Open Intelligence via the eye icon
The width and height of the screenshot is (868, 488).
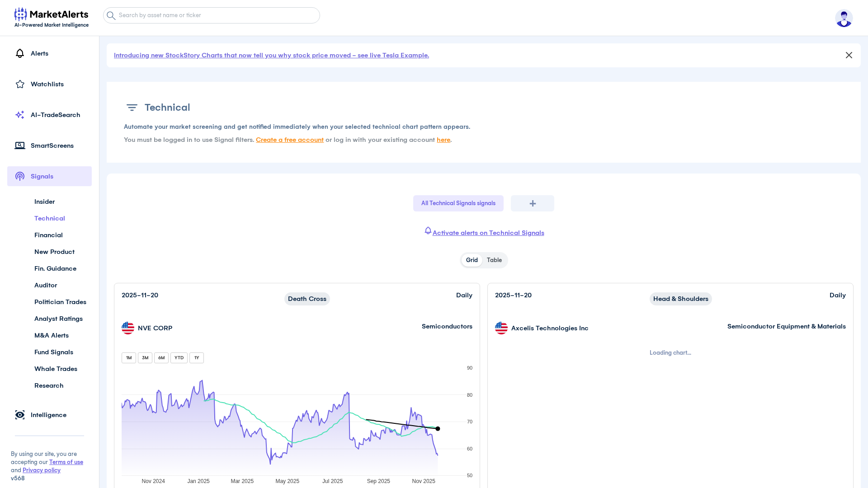click(20, 415)
